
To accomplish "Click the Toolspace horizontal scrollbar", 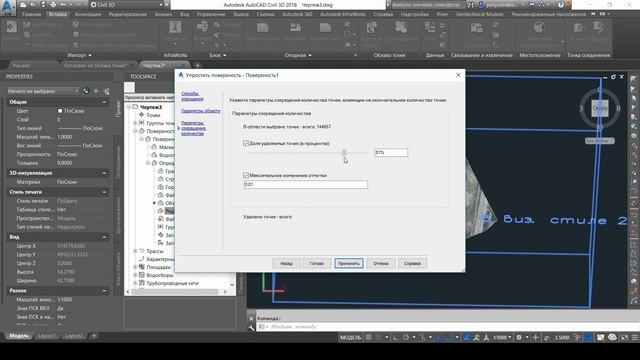I will 176,291.
